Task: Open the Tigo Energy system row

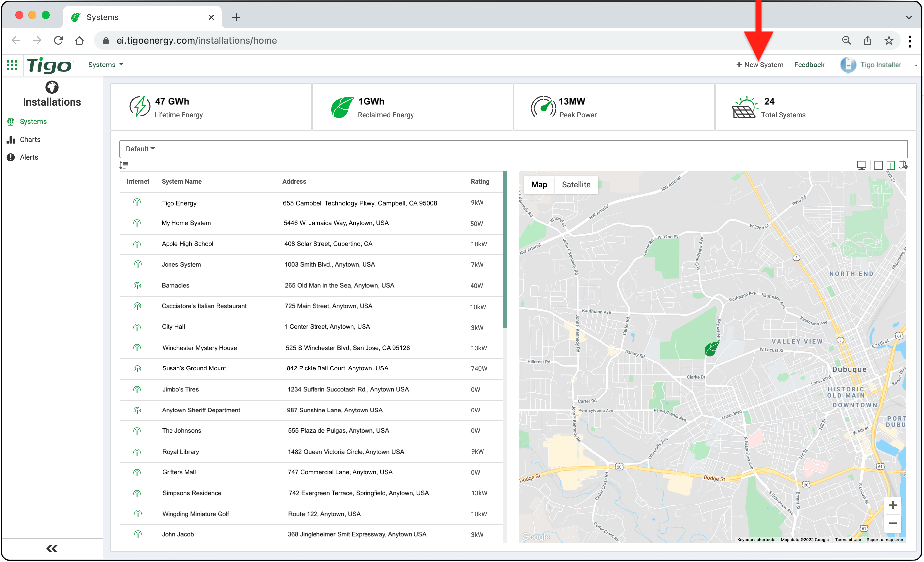Action: [311, 203]
